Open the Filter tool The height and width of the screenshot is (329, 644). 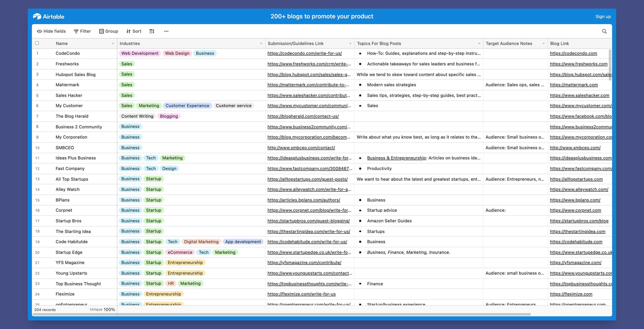click(x=82, y=31)
